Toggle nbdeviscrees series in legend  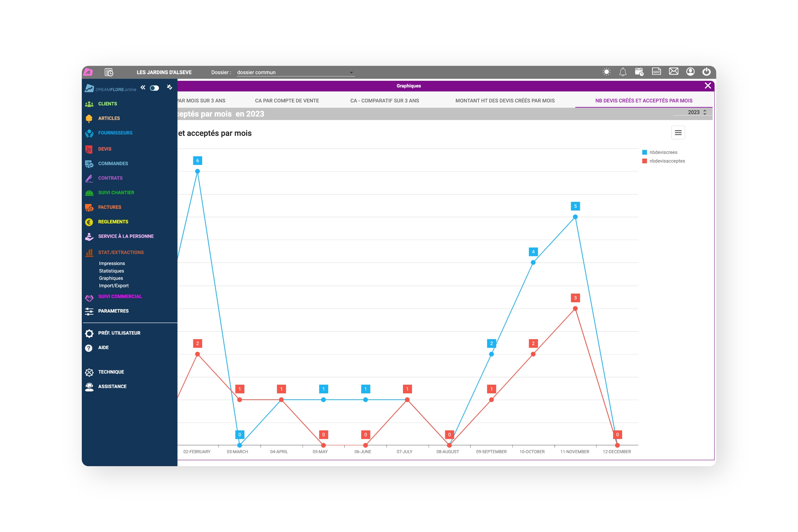tap(663, 152)
